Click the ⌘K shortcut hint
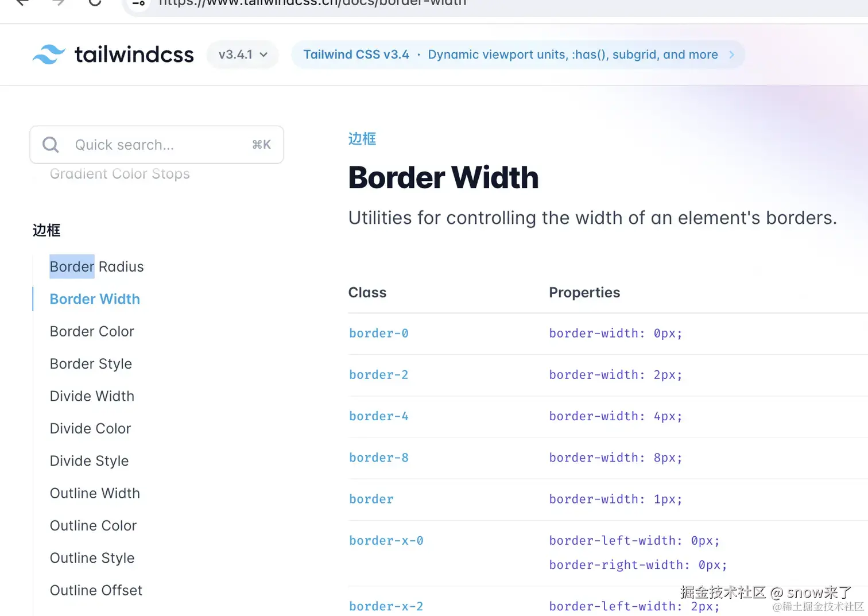The width and height of the screenshot is (868, 616). pyautogui.click(x=261, y=145)
